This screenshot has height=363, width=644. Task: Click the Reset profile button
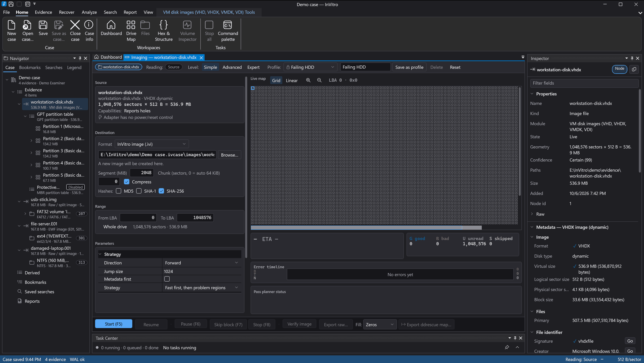click(455, 67)
